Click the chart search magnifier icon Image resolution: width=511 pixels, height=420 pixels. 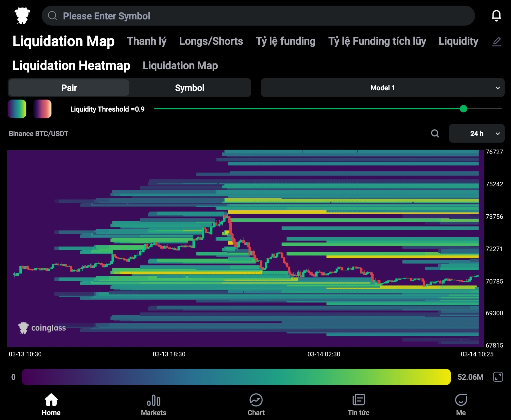[x=435, y=133]
